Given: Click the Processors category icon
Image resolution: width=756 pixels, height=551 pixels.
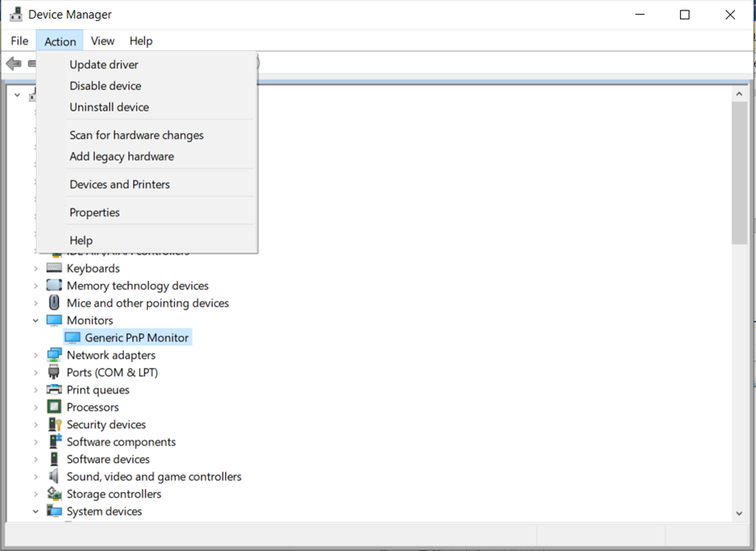Looking at the screenshot, I should coord(53,406).
